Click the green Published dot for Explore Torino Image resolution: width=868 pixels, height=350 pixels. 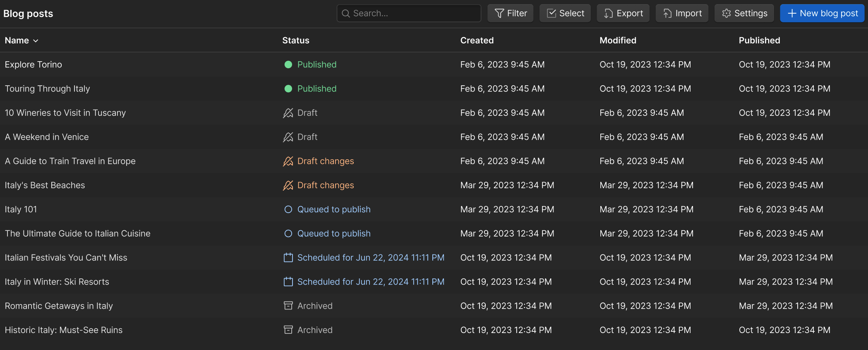[x=288, y=65]
